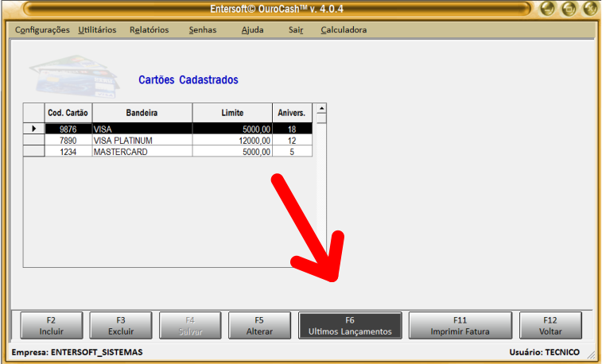
Task: Close the OuroCash window
Action: tap(590, 9)
